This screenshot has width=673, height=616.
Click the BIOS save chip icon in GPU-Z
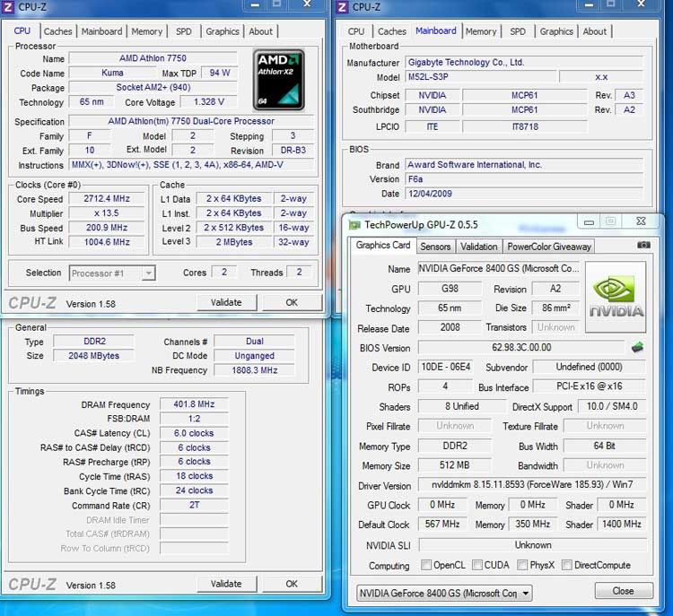tap(637, 348)
